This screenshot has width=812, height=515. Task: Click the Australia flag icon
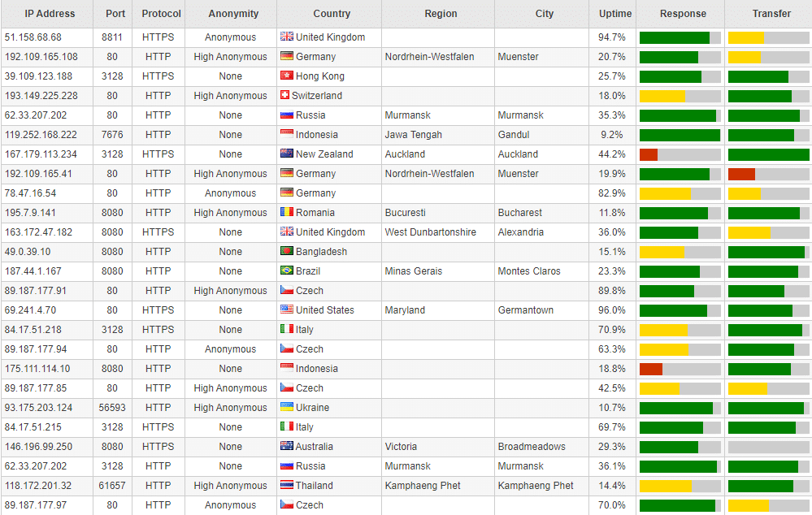tap(286, 446)
